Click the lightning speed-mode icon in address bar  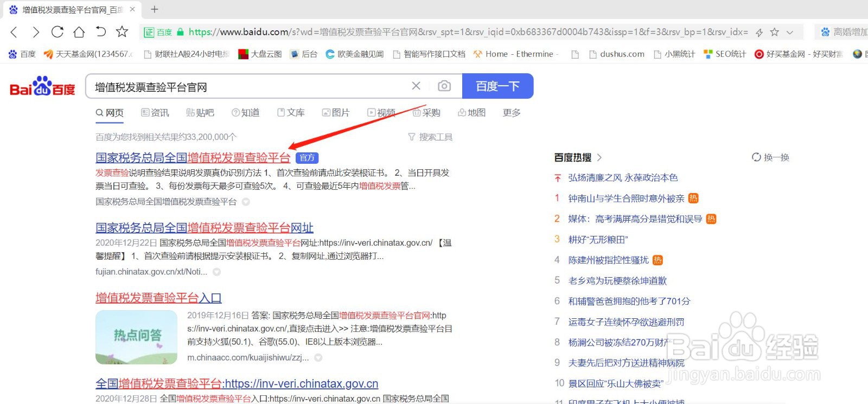coord(759,33)
